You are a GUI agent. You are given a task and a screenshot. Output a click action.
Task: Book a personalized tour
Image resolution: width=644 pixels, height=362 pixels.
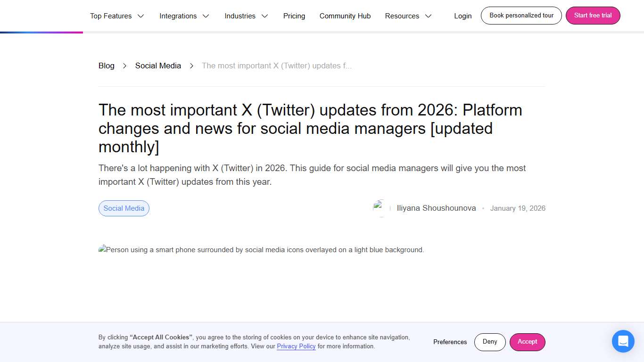tap(520, 15)
